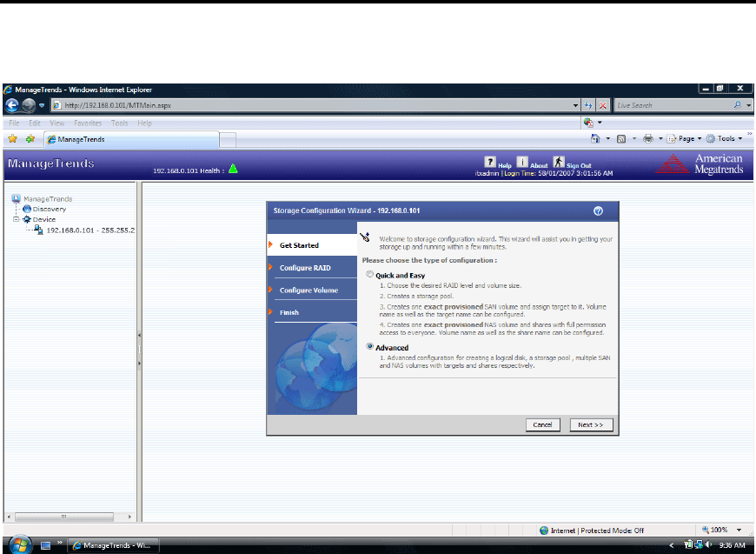Click the wizard help icon in title bar
The height and width of the screenshot is (554, 756).
[598, 210]
